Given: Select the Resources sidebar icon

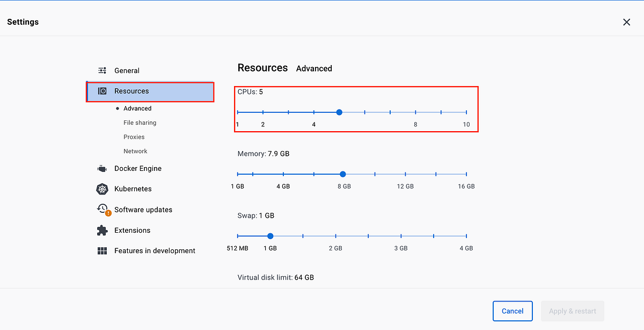Looking at the screenshot, I should 101,91.
